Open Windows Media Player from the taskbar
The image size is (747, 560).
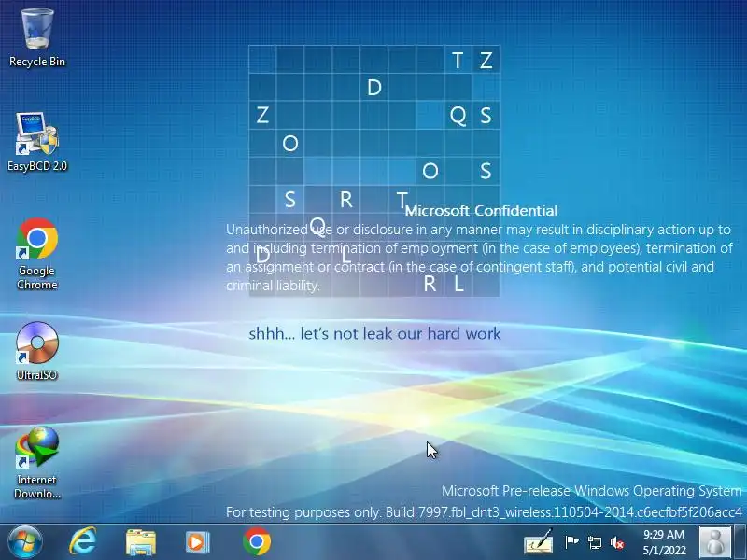coord(197,542)
